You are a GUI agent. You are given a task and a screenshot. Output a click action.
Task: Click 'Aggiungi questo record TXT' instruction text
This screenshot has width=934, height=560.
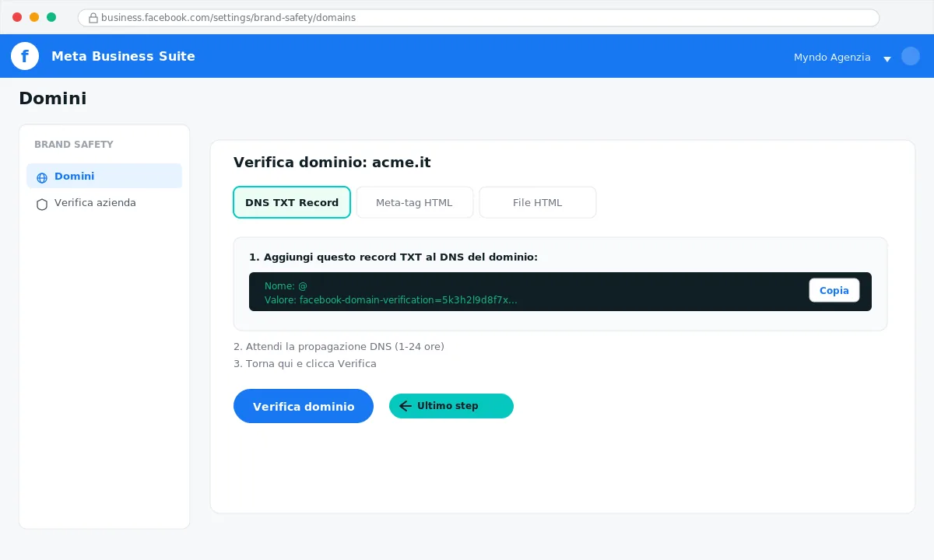[x=393, y=257]
